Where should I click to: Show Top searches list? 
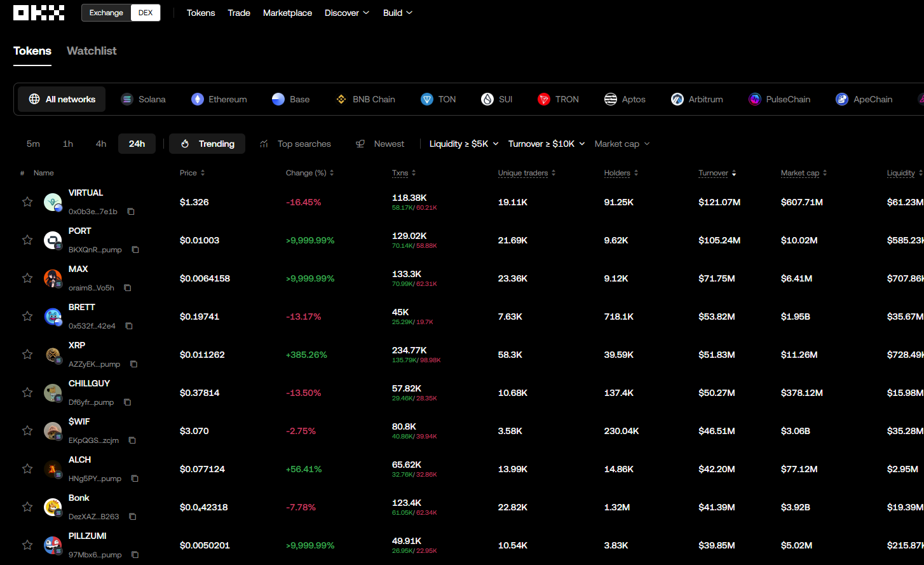tap(296, 144)
